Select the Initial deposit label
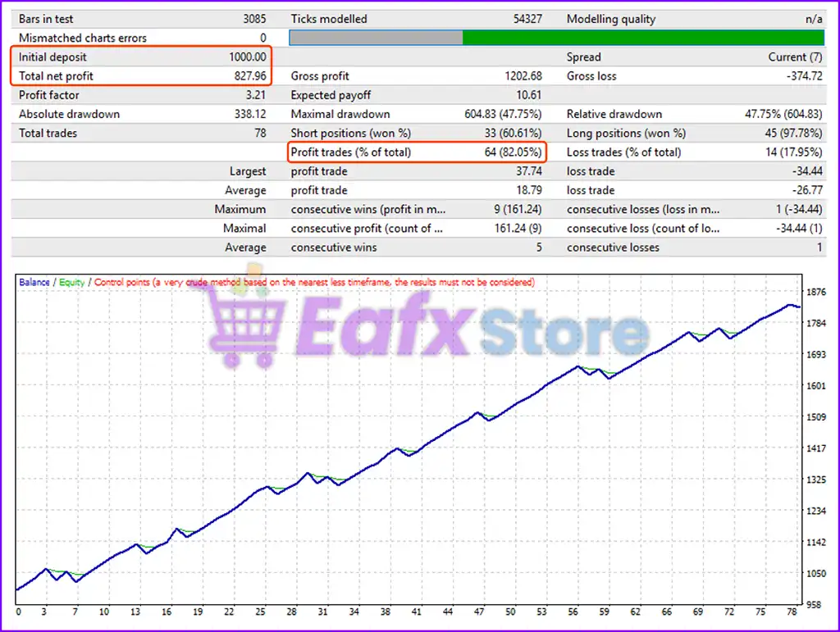The height and width of the screenshot is (632, 840). point(52,57)
